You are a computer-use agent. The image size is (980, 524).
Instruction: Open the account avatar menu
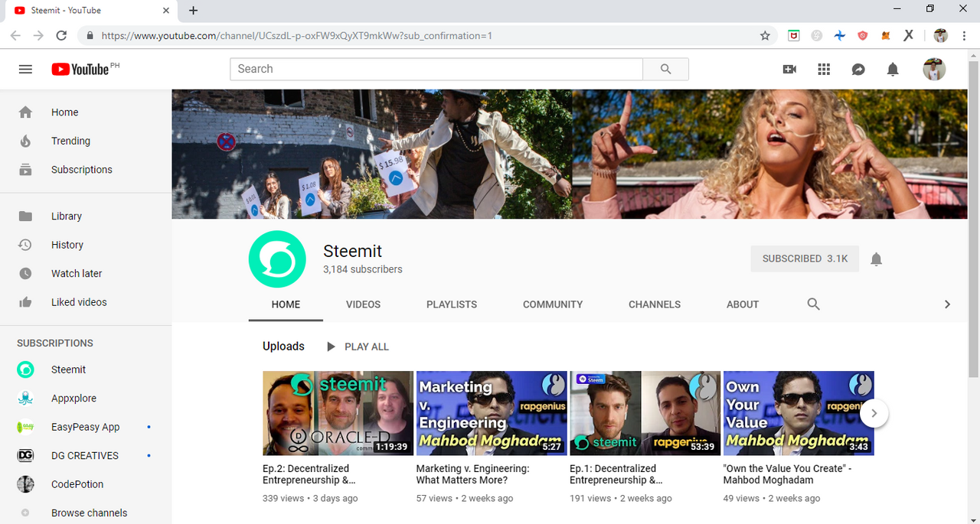pyautogui.click(x=934, y=69)
